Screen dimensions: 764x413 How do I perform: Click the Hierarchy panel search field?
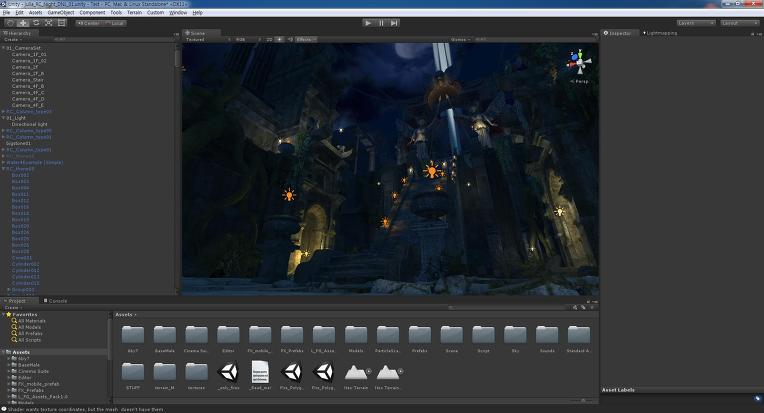pos(112,39)
